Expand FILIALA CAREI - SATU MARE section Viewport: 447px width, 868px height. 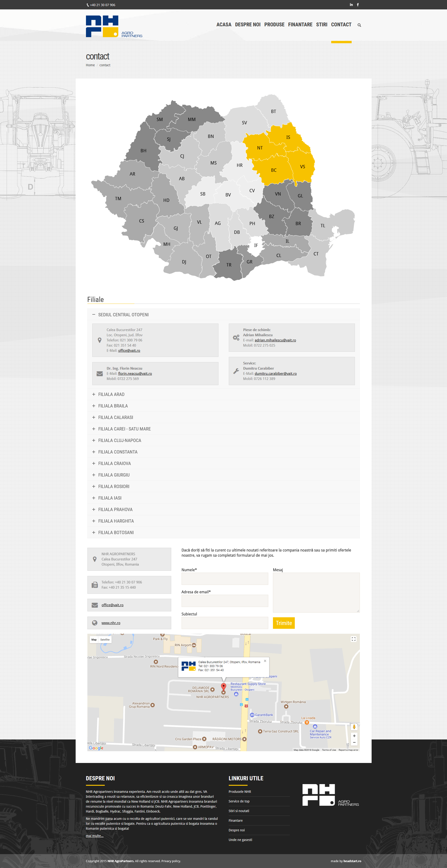(223, 429)
